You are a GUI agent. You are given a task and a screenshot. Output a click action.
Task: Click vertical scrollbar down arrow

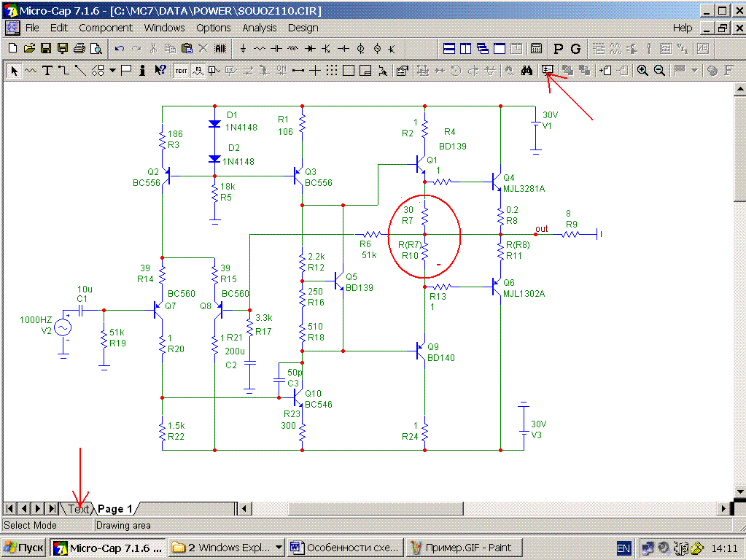click(x=739, y=491)
